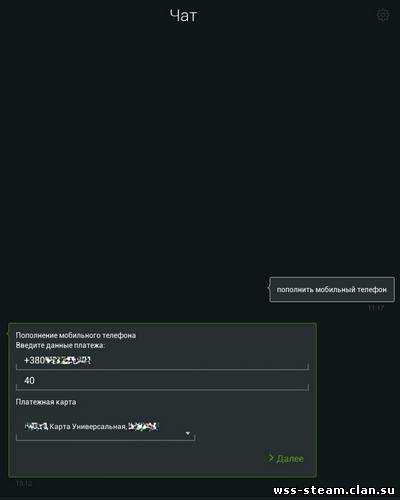Click the blurred digits in the phone field
The height and width of the screenshot is (500, 400).
coord(68,360)
